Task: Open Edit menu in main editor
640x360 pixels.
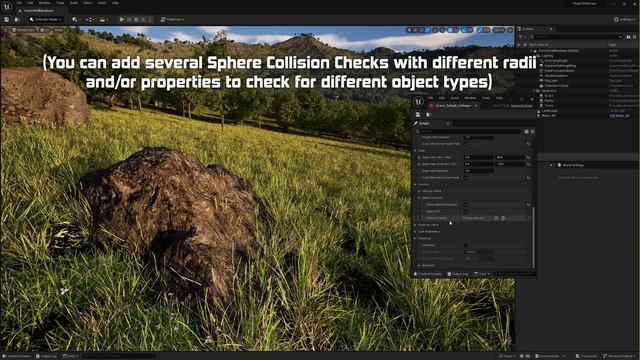Action: click(30, 3)
